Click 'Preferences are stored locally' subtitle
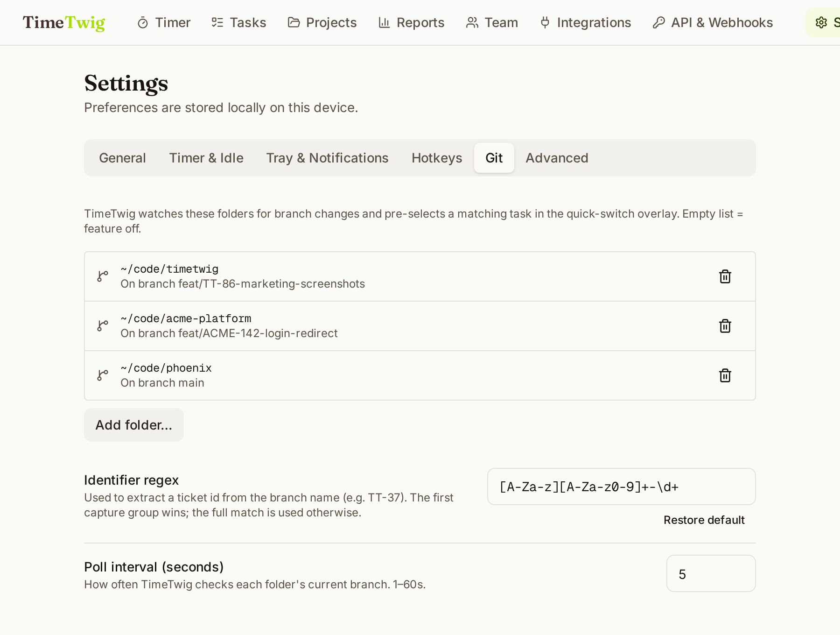 point(221,107)
